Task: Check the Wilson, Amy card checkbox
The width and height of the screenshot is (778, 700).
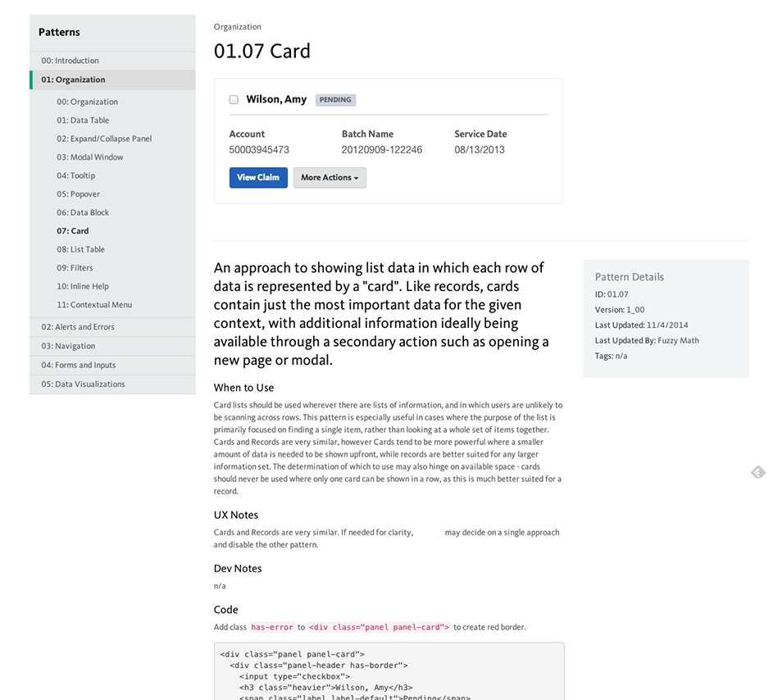Action: click(x=234, y=100)
